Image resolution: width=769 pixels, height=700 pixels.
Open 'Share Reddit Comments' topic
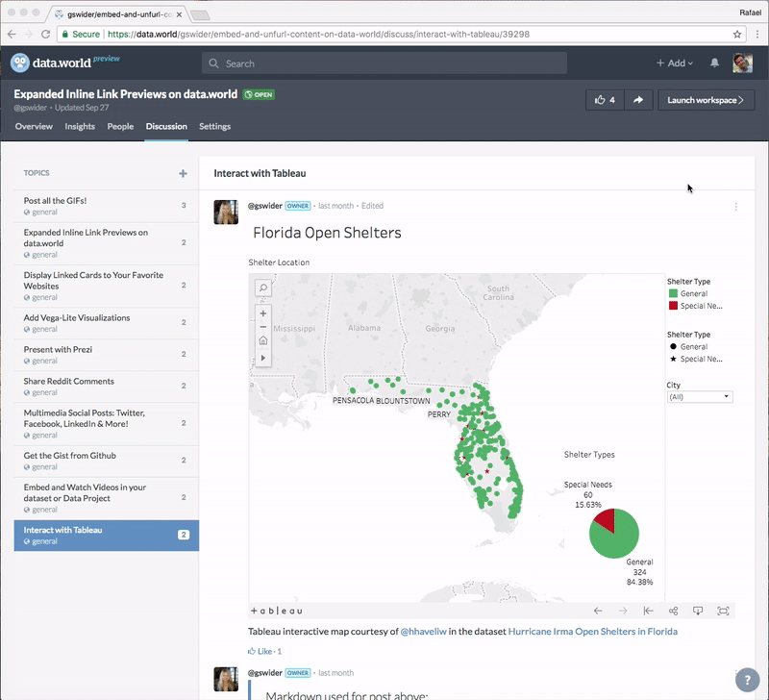click(x=106, y=387)
